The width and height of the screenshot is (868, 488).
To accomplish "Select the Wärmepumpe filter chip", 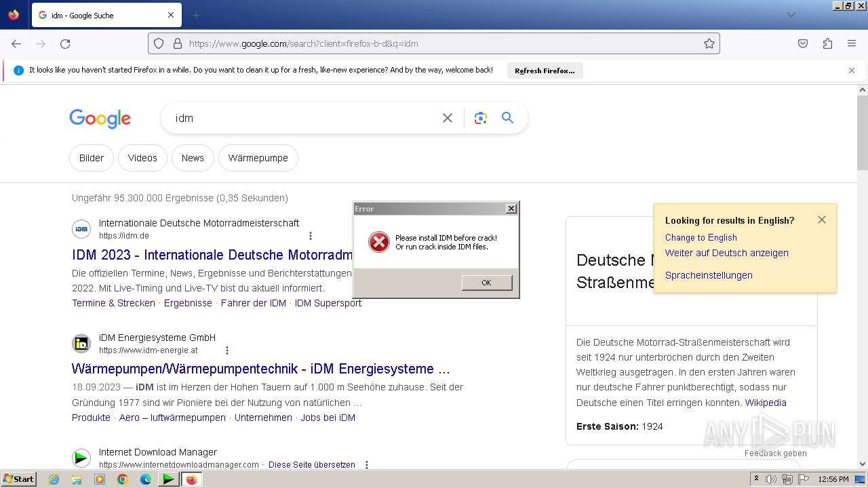I will coord(258,158).
